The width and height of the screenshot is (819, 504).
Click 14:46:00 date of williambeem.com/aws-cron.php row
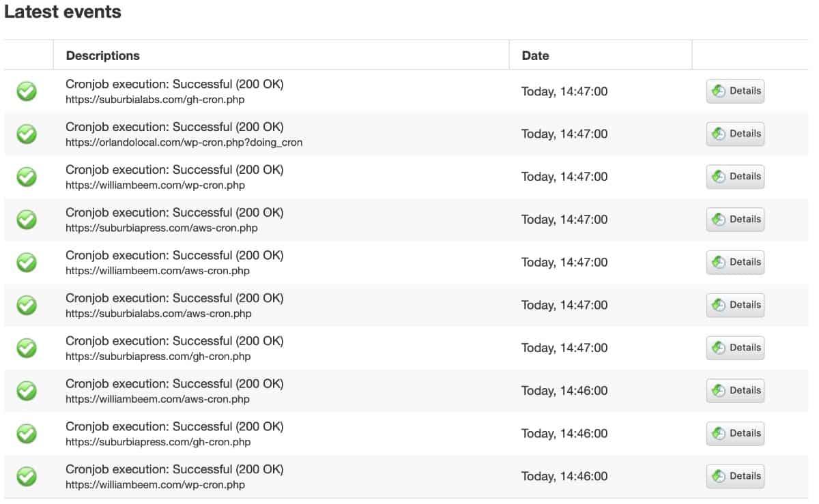pos(564,391)
